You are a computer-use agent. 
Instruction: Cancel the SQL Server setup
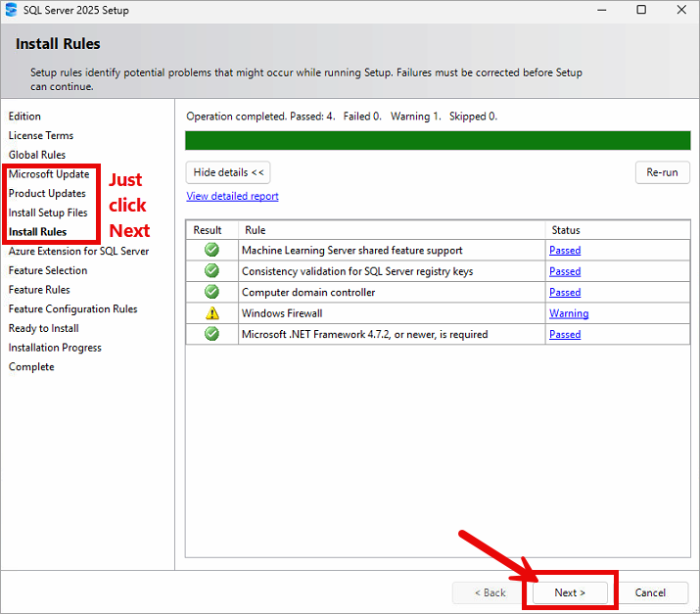tap(650, 592)
